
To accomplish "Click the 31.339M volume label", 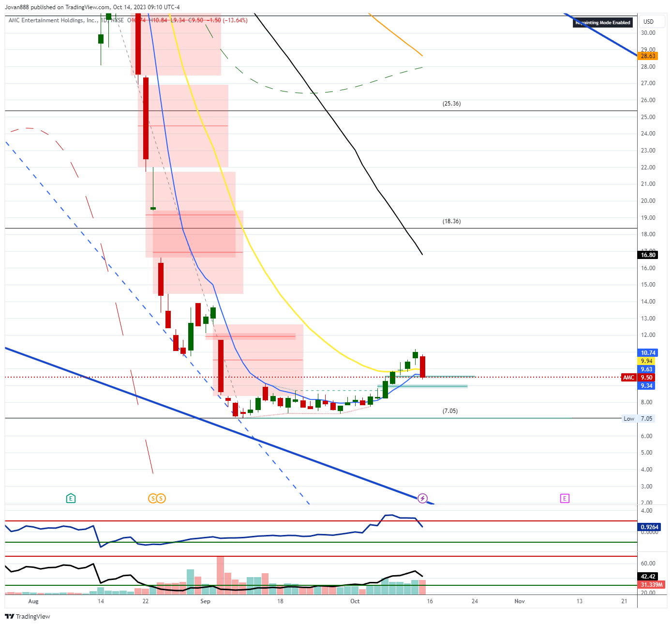I will (x=652, y=585).
